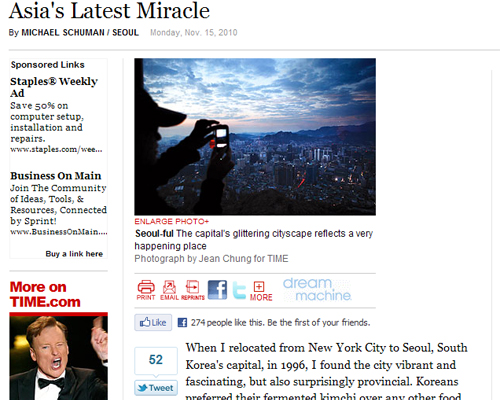Click the dream machine logo
The width and height of the screenshot is (500, 400).
click(x=317, y=289)
